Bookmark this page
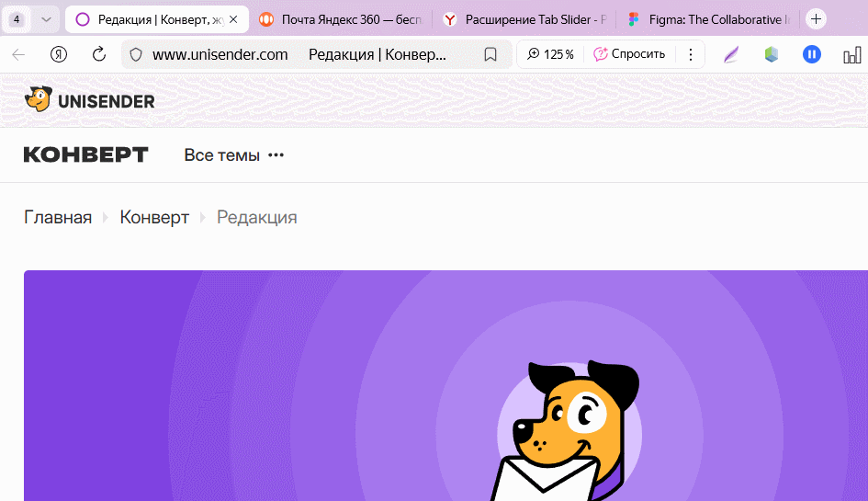 (x=490, y=54)
